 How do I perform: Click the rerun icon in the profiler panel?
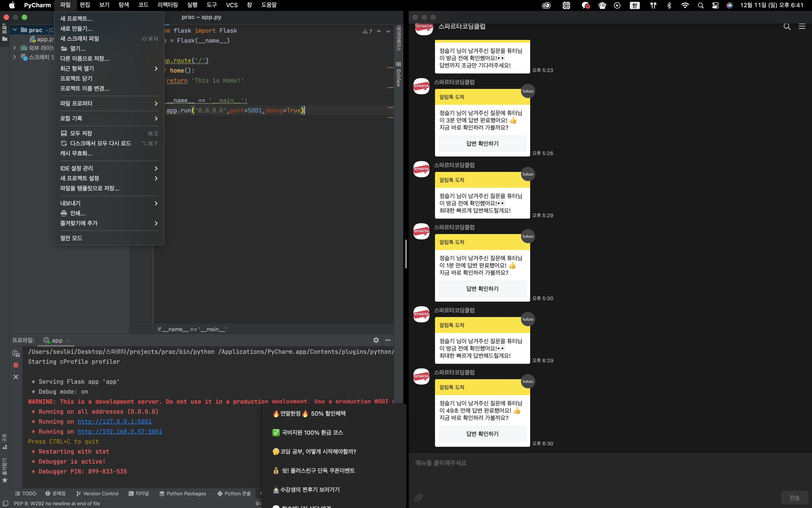pos(16,354)
